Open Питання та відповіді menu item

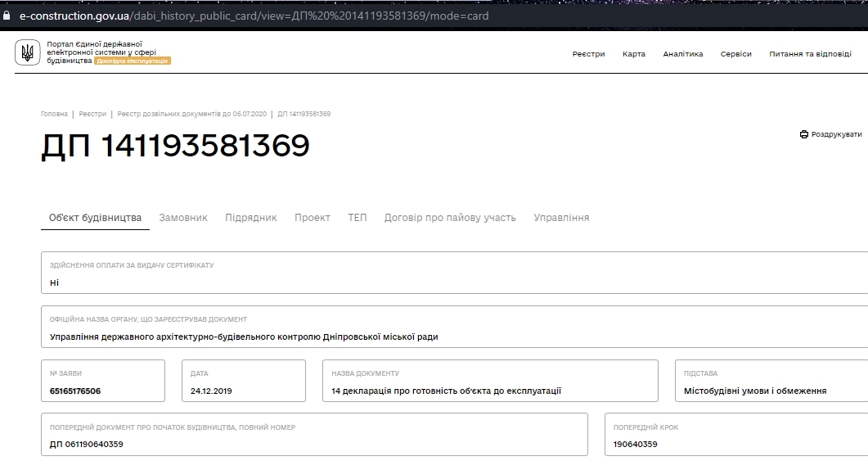(x=810, y=54)
